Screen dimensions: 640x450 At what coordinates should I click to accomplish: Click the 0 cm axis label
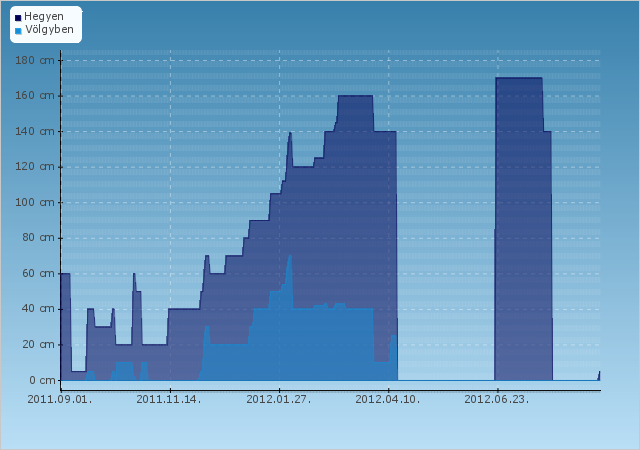click(42, 380)
